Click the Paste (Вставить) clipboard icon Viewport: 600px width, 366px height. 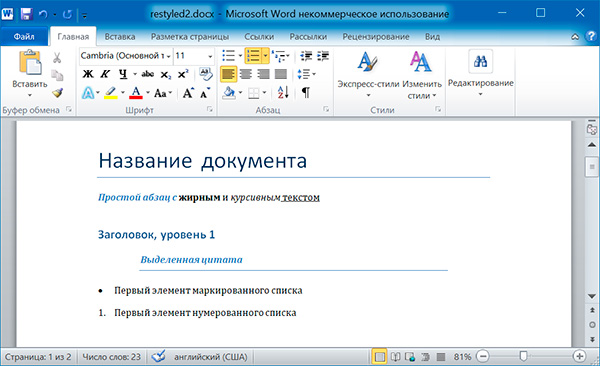point(30,62)
